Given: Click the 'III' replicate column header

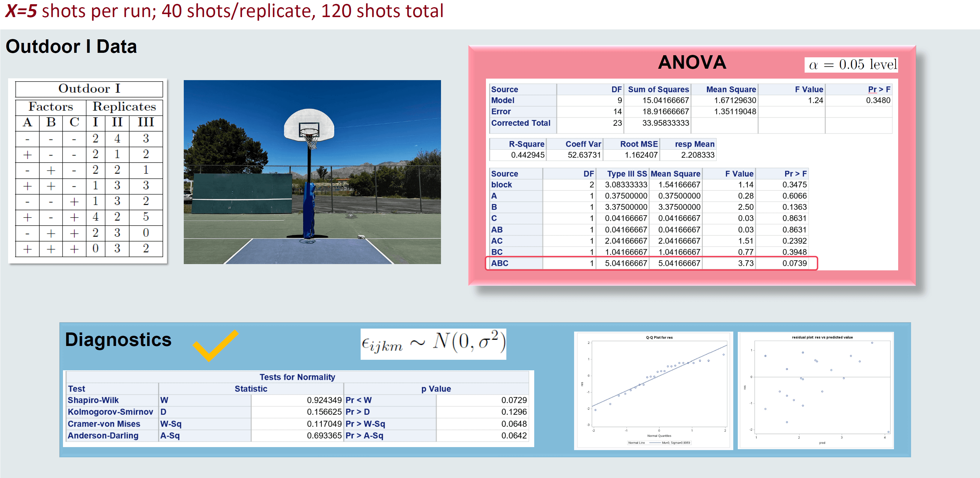Looking at the screenshot, I should click(146, 123).
